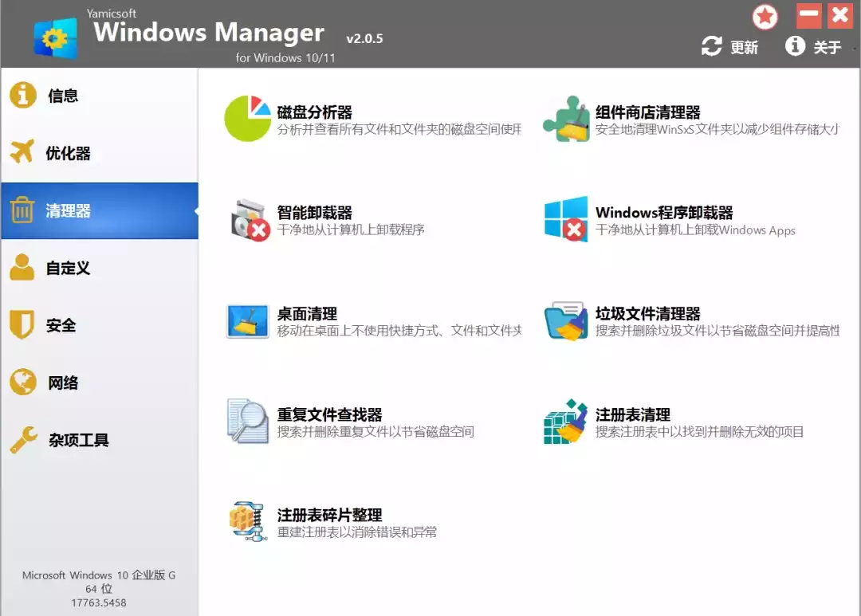Click the Windows程序卸载器 logo icon
This screenshot has width=861, height=616.
coord(566,219)
